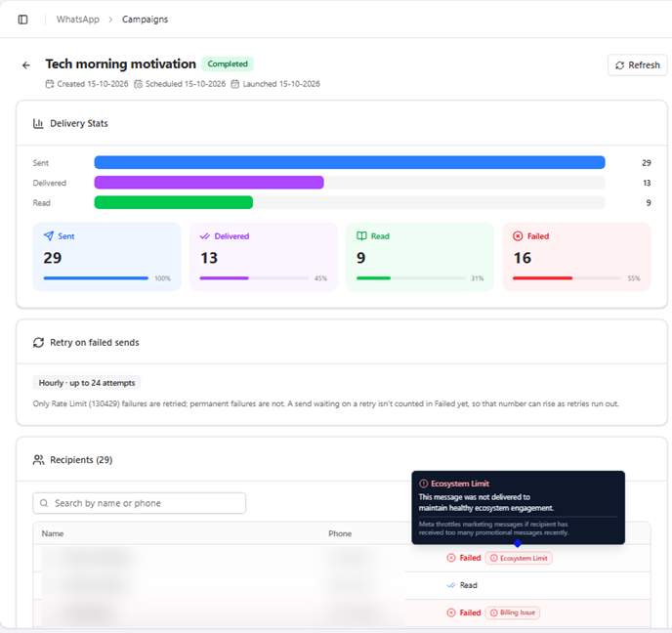This screenshot has height=633, width=672.
Task: Click the Read status text in table
Action: click(x=469, y=585)
